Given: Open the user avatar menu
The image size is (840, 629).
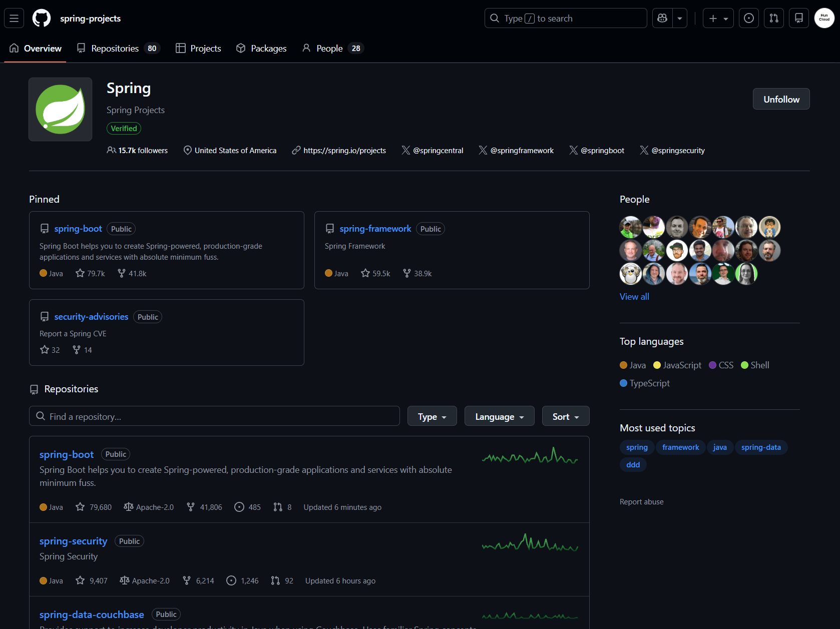Looking at the screenshot, I should [824, 18].
